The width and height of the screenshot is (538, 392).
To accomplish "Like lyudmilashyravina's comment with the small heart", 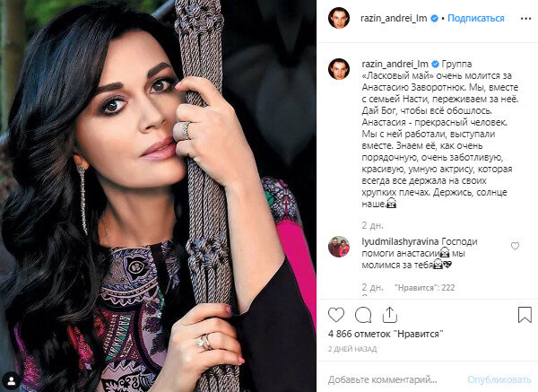I will tap(515, 246).
